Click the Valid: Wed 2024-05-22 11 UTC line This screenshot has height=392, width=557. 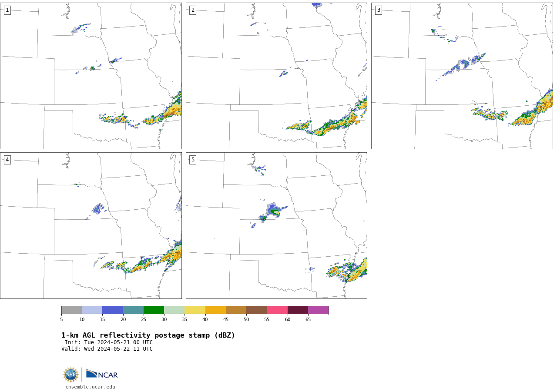pyautogui.click(x=107, y=349)
